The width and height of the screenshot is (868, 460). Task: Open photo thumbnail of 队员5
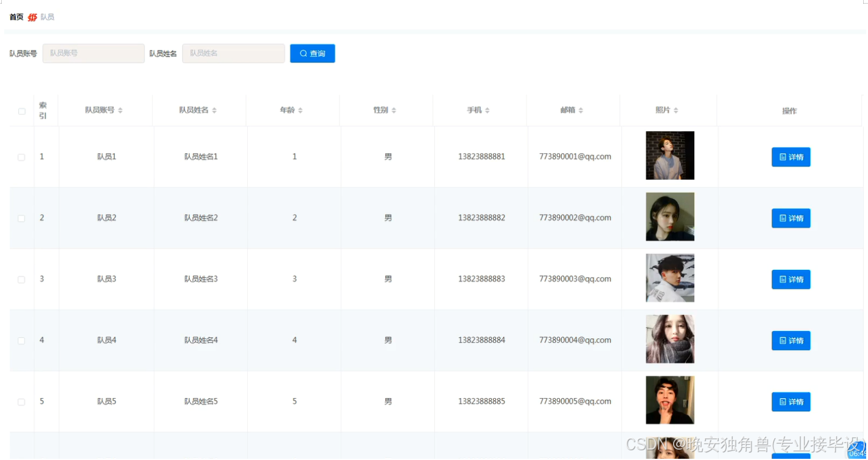(x=670, y=400)
